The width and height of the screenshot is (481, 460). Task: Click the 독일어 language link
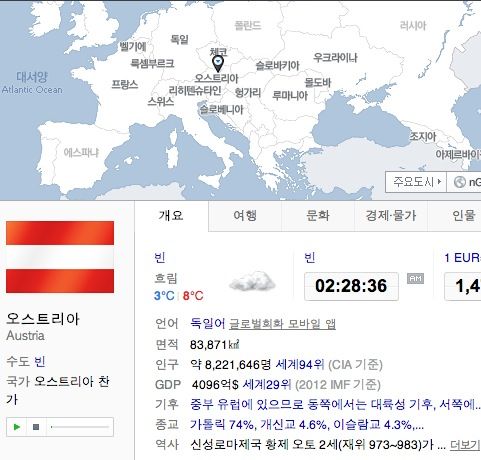[x=208, y=324]
